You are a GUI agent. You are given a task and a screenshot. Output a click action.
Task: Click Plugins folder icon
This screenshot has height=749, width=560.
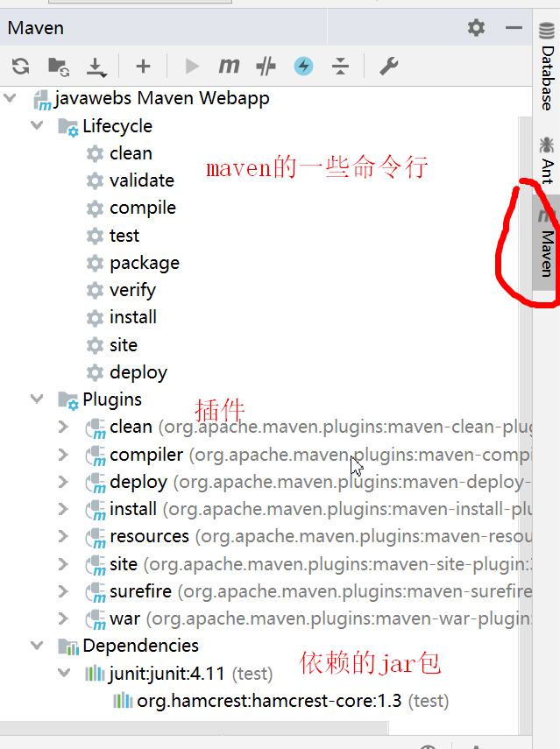click(x=67, y=400)
